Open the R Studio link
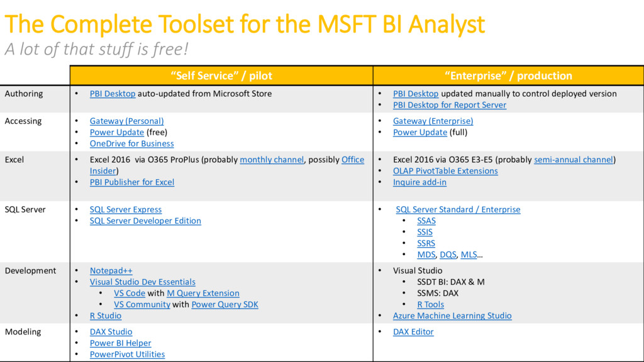Image resolution: width=644 pixels, height=362 pixels. (106, 315)
